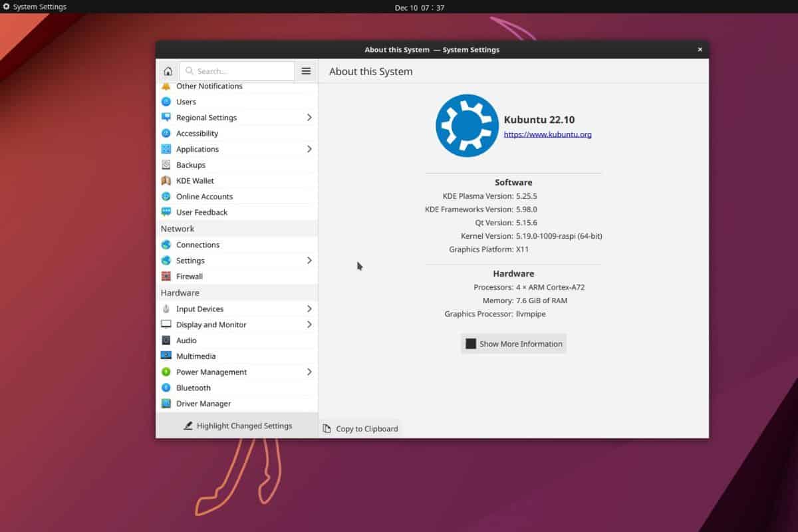Open the hamburger menu next to search

[306, 70]
